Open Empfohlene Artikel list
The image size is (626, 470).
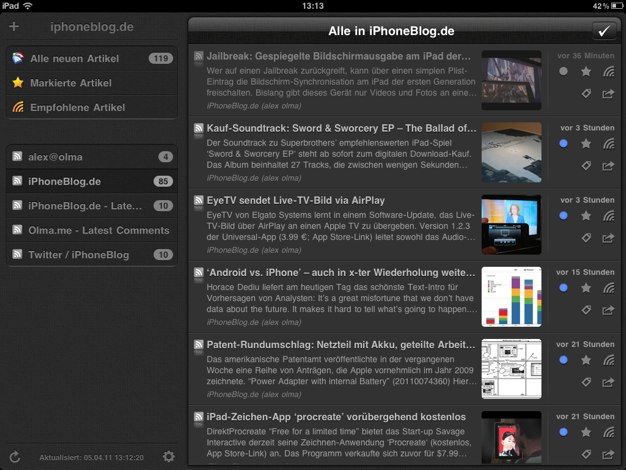tap(92, 107)
